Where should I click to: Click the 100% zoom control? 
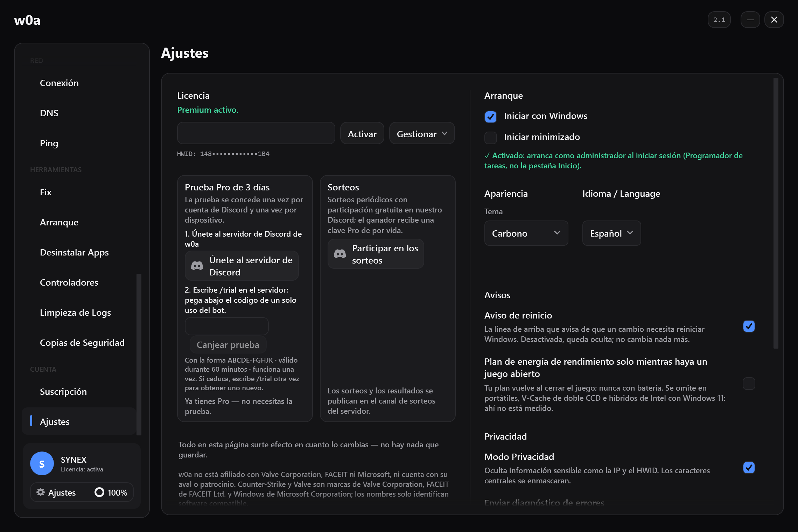(x=111, y=492)
